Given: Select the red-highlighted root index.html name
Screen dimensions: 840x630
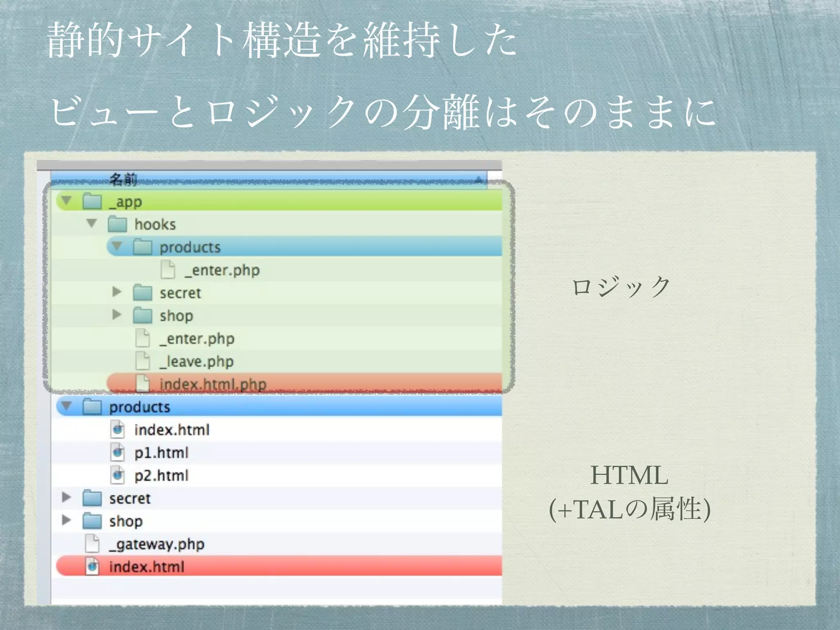Looking at the screenshot, I should point(147,567).
